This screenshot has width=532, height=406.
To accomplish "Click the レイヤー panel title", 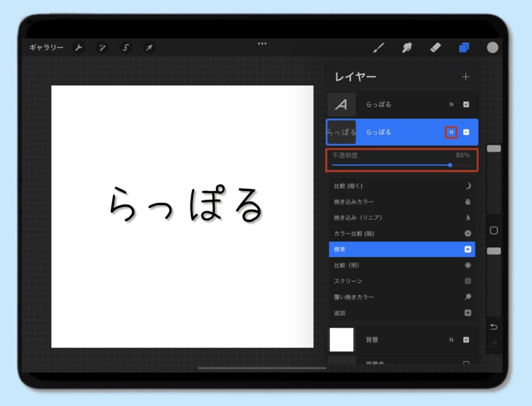I will point(355,77).
